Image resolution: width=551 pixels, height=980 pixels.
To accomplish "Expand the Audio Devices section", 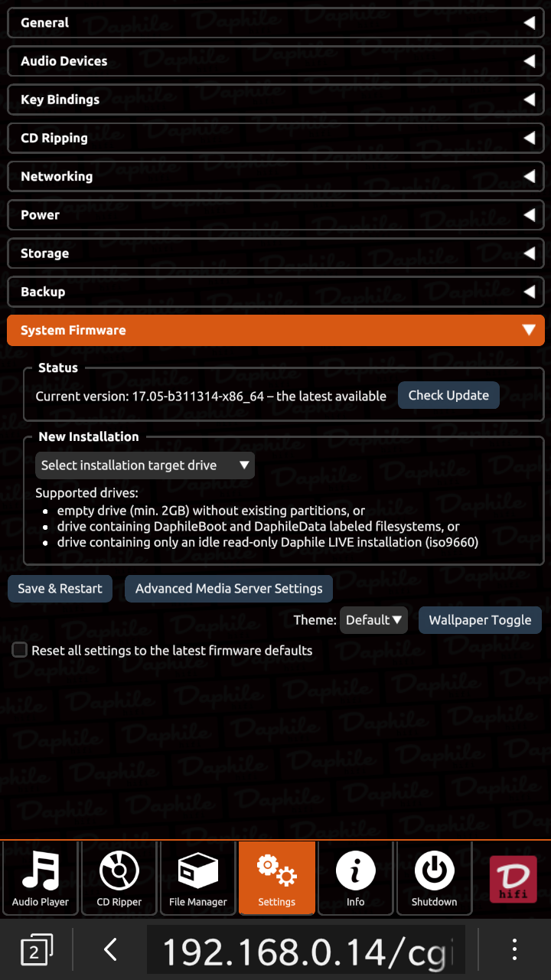I will coord(275,61).
